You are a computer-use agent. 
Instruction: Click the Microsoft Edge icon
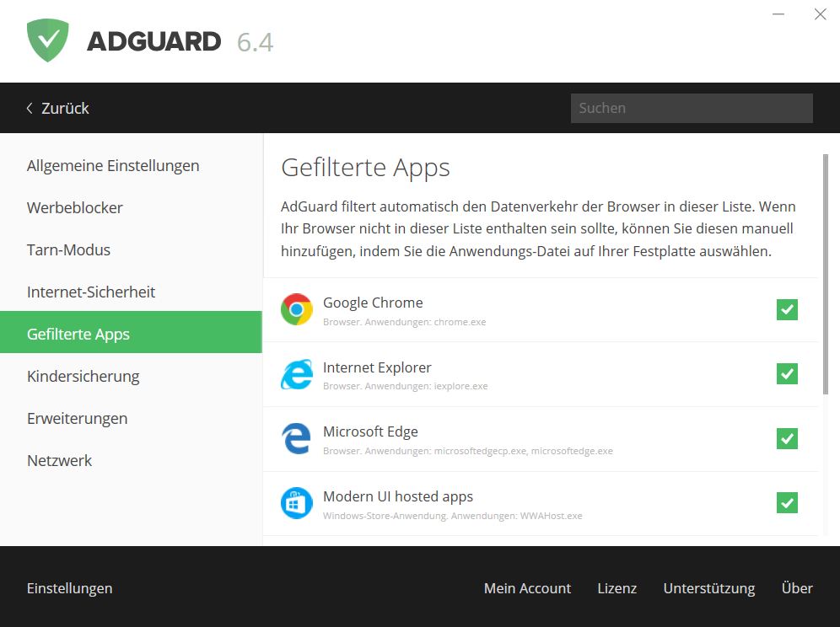(296, 438)
